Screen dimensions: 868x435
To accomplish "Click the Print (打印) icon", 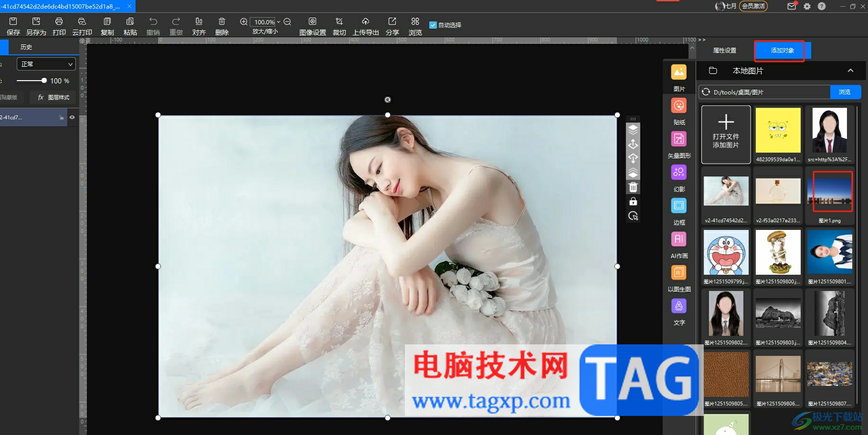I will 59,26.
